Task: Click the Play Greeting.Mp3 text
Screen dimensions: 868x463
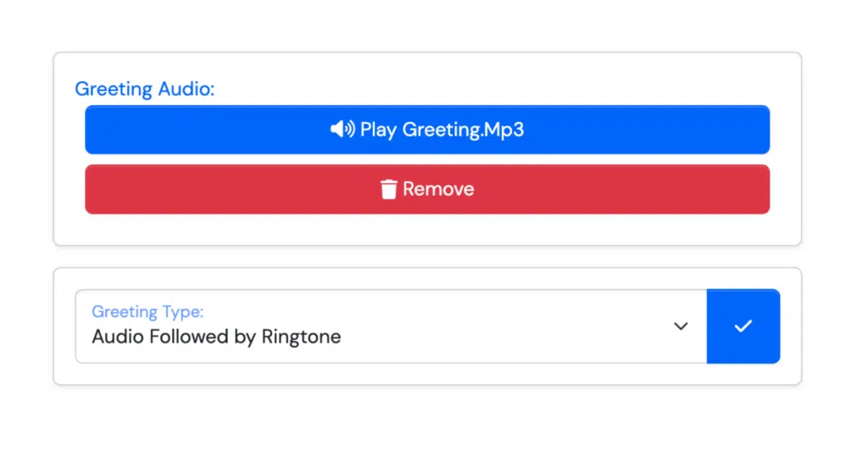Action: (442, 130)
